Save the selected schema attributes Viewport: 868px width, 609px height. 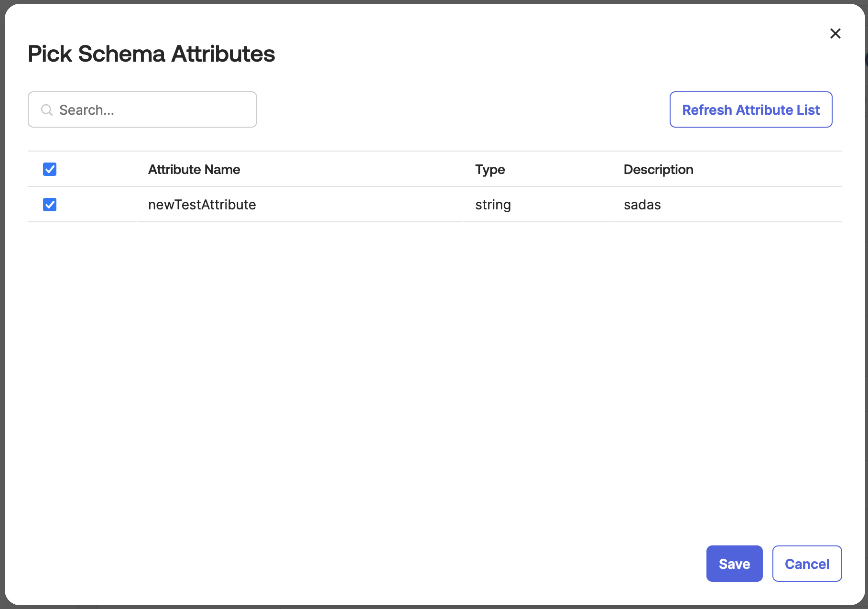(734, 564)
